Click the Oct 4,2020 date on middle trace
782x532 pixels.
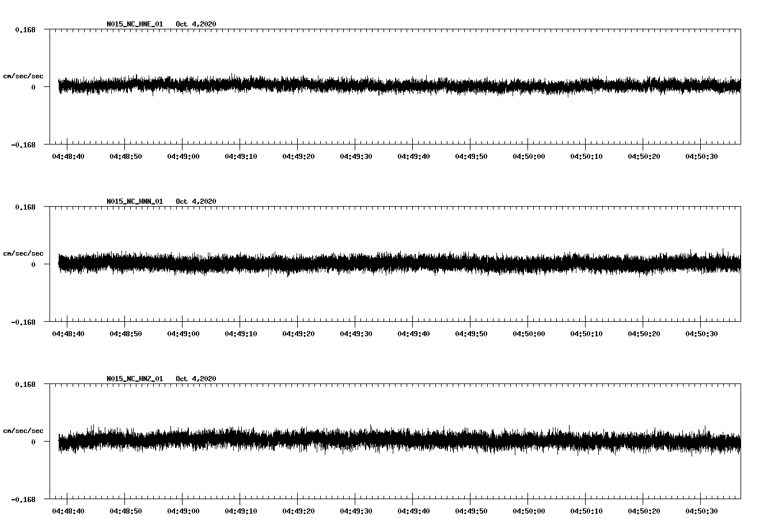coord(196,202)
